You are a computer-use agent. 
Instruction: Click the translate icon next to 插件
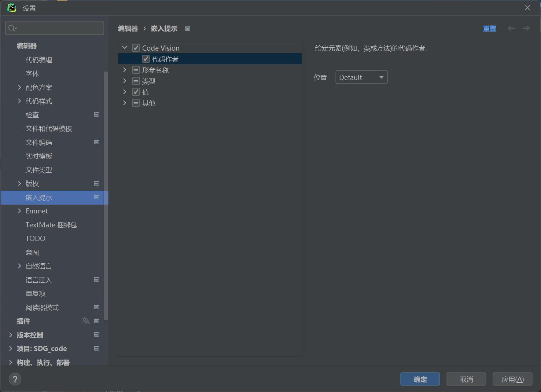coord(86,321)
